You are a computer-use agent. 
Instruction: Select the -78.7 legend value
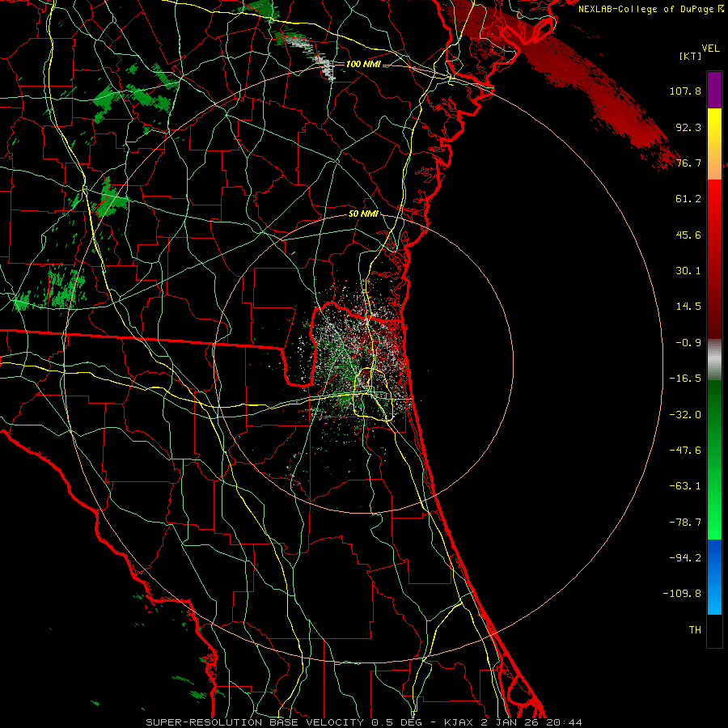pyautogui.click(x=685, y=523)
